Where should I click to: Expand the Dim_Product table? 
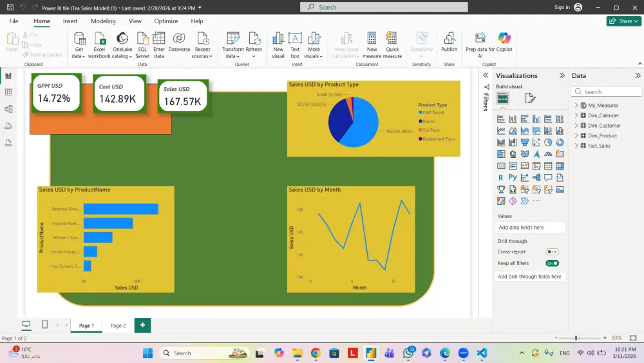click(x=576, y=135)
